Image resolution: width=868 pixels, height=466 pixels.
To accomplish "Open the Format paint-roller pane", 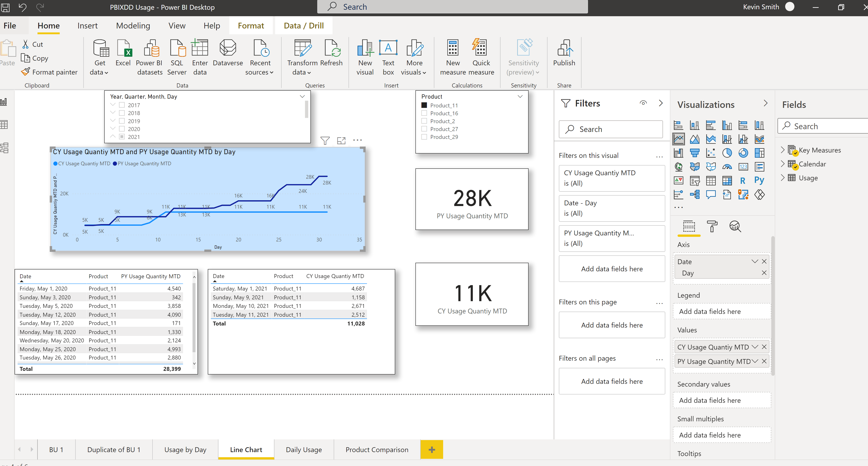I will pyautogui.click(x=712, y=226).
